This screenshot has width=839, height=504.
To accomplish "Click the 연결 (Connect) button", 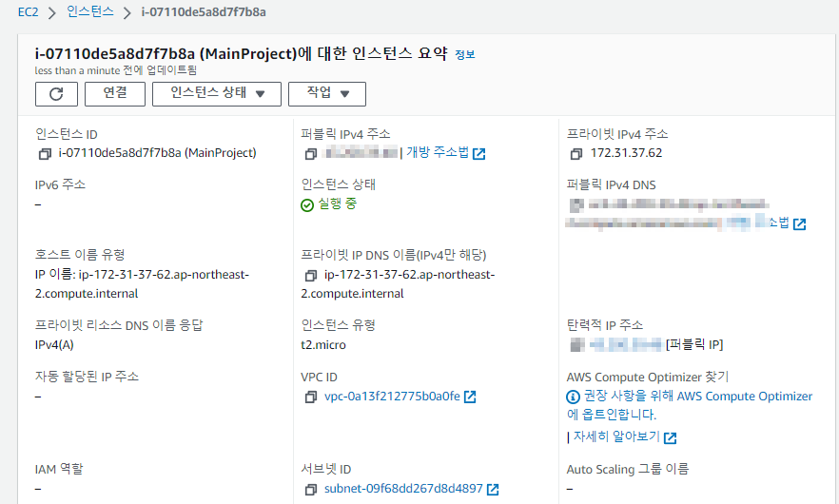I will [x=115, y=94].
